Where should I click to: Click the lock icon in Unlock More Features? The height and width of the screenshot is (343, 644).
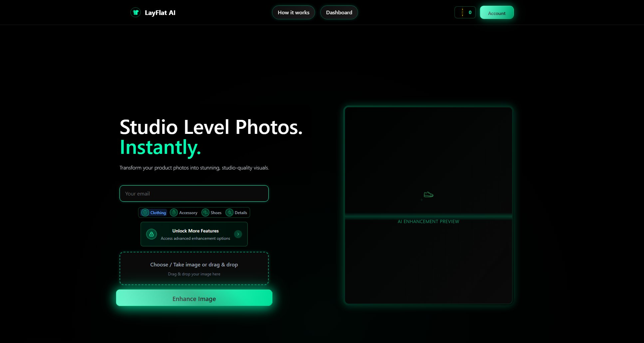[x=152, y=234]
